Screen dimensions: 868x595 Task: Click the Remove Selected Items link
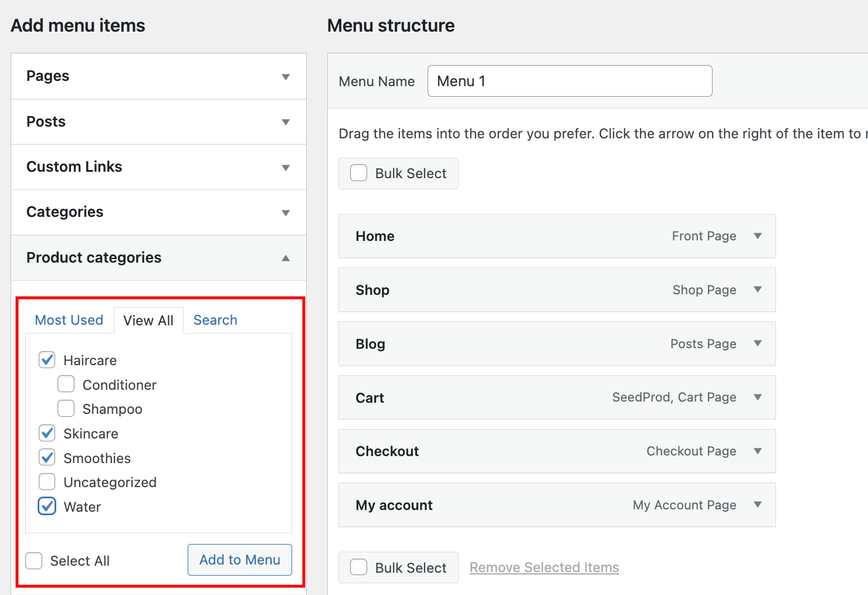544,567
